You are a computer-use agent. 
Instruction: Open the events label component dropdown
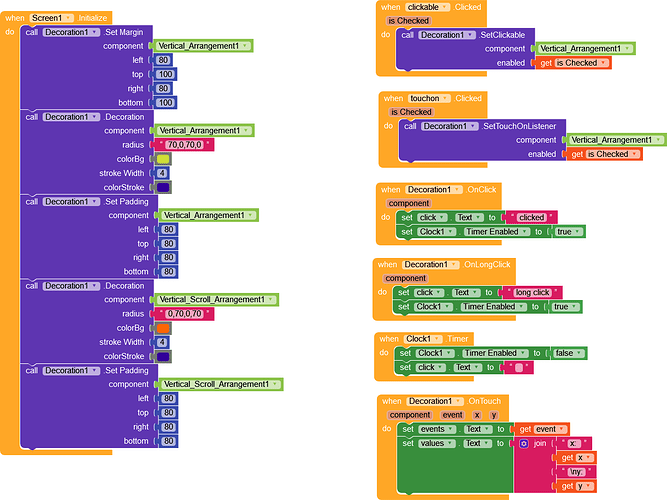[x=436, y=429]
